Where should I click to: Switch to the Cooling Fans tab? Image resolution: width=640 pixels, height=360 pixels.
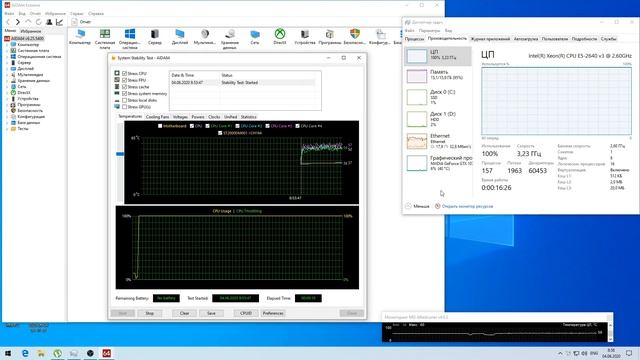coord(157,117)
